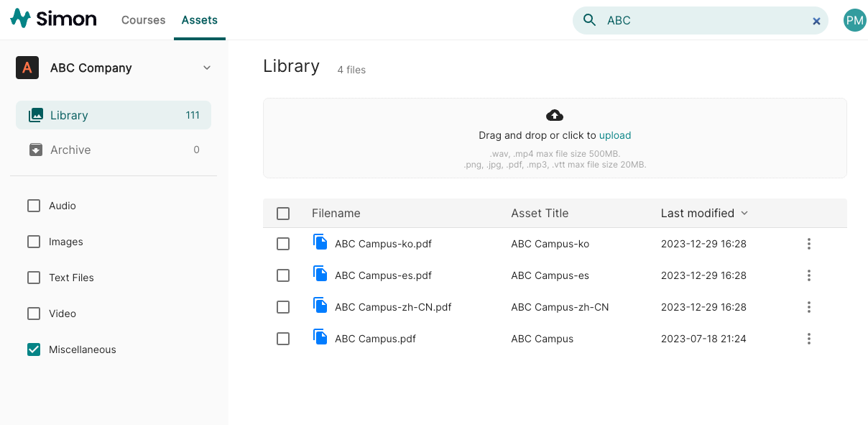Screen dimensions: 868x425
Task: Click the file icon next to ABC Campus.pdf
Action: pyautogui.click(x=319, y=338)
